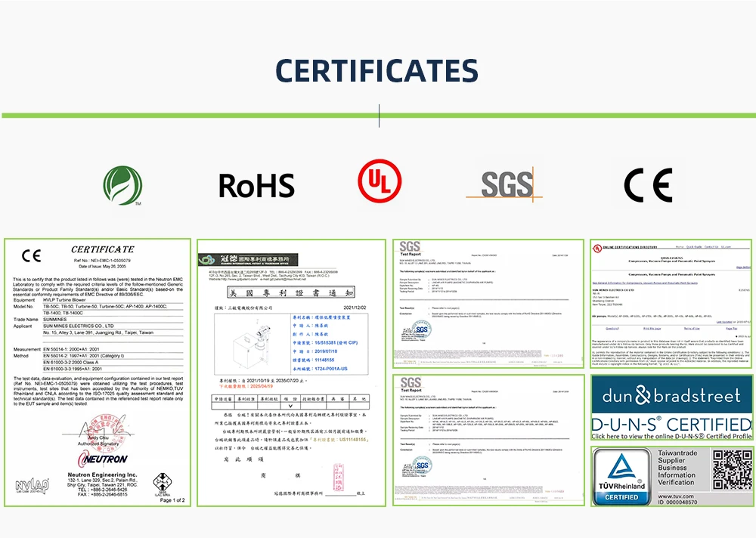Click the www.tuv.com ID text
Viewport: 756px width, 538px height.
coord(677,499)
